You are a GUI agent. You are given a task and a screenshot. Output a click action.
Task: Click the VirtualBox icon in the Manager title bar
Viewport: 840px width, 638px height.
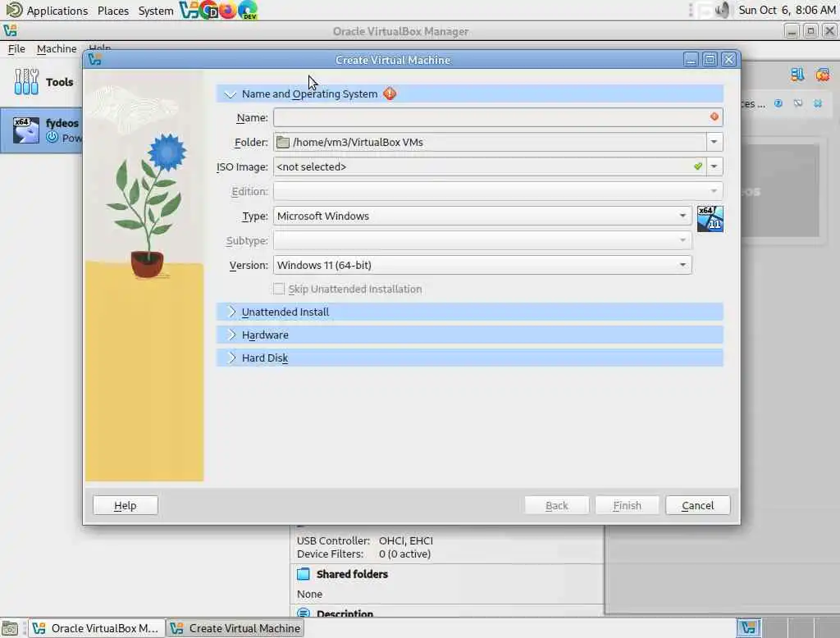(10, 30)
